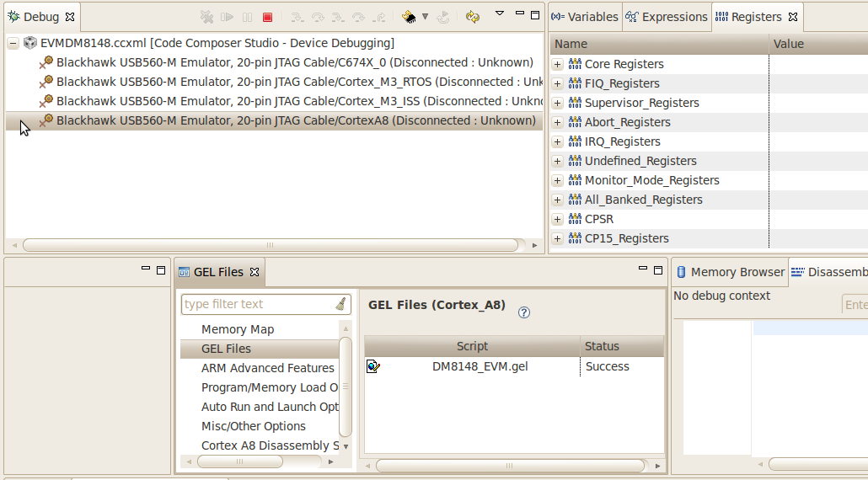The height and width of the screenshot is (480, 868).
Task: Expand All_Banked_Registers
Action: click(x=557, y=200)
